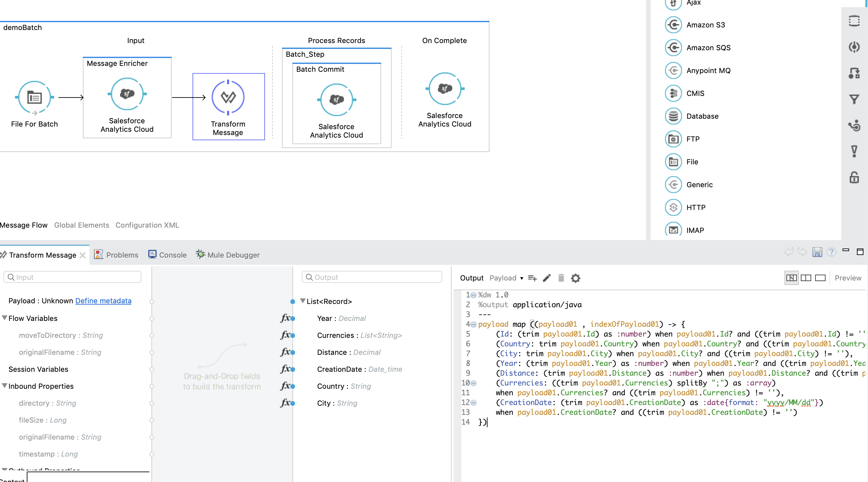Collapse the Flow Variables section
Screen dimensions: 868x482
click(x=4, y=318)
